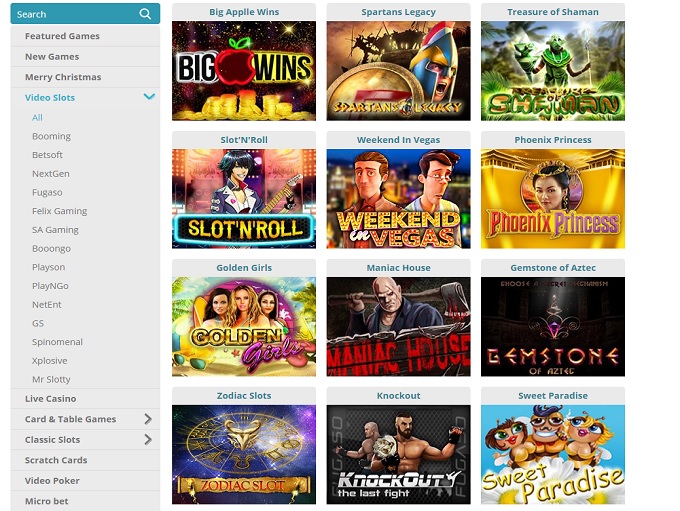Click the Gemstone of Aztec title
This screenshot has height=511, width=680.
pos(553,268)
